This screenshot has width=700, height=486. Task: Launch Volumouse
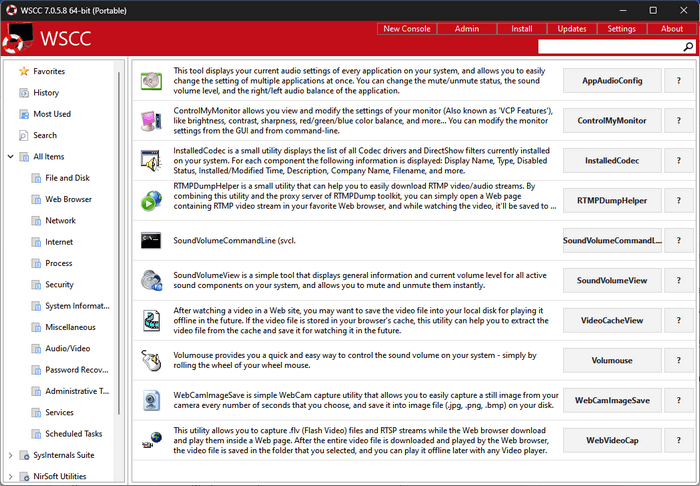tap(612, 360)
